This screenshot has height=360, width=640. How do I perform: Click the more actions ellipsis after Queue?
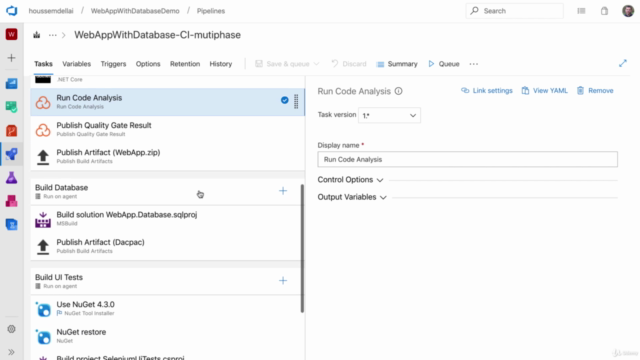point(473,64)
